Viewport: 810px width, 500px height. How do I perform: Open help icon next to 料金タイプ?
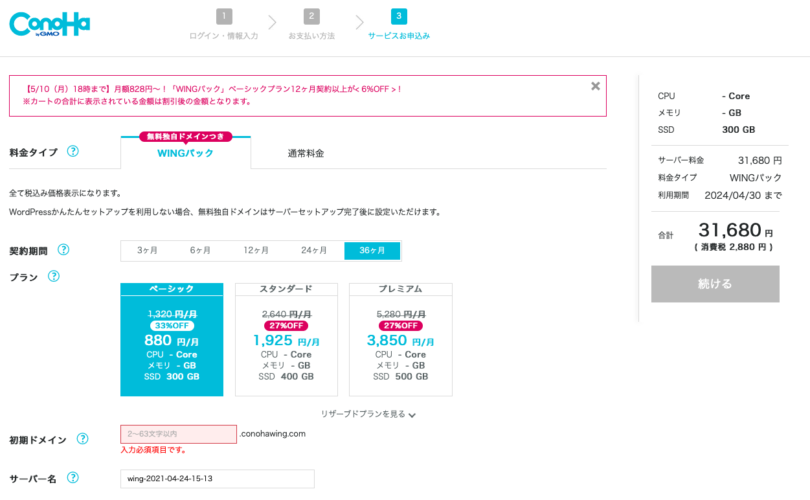73,151
